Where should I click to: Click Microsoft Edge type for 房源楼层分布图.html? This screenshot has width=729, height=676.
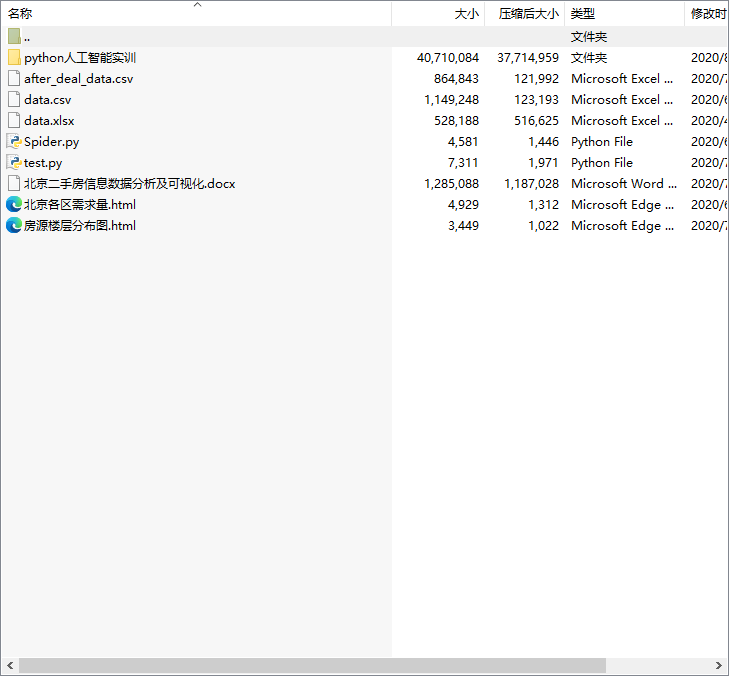point(622,225)
